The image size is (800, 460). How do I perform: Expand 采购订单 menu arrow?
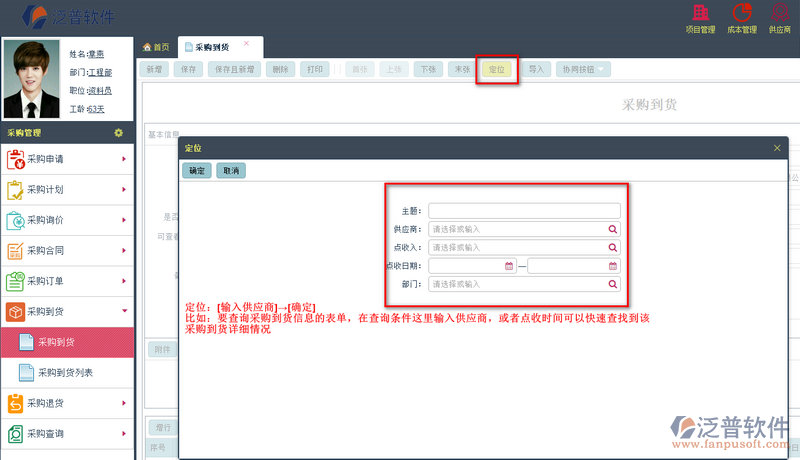123,281
